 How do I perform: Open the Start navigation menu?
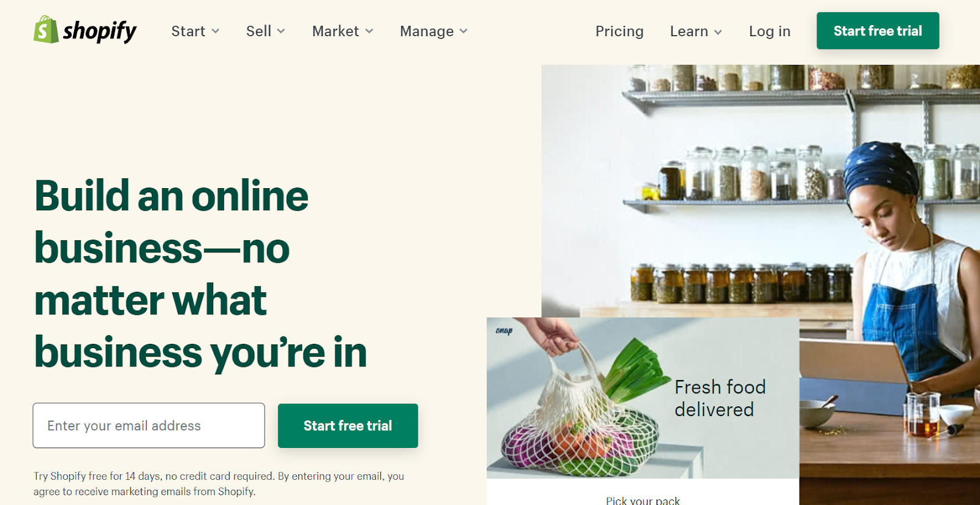click(195, 31)
